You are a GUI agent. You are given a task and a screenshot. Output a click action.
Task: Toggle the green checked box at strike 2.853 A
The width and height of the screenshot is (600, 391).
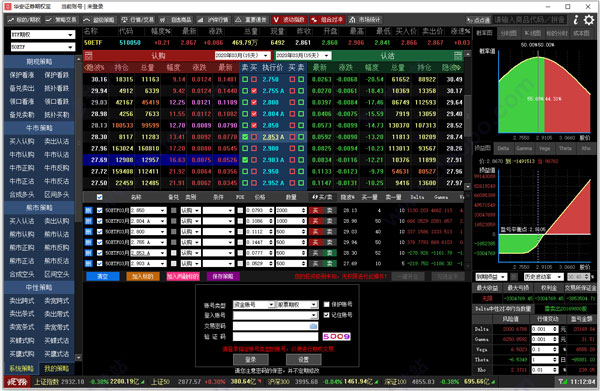(x=245, y=137)
